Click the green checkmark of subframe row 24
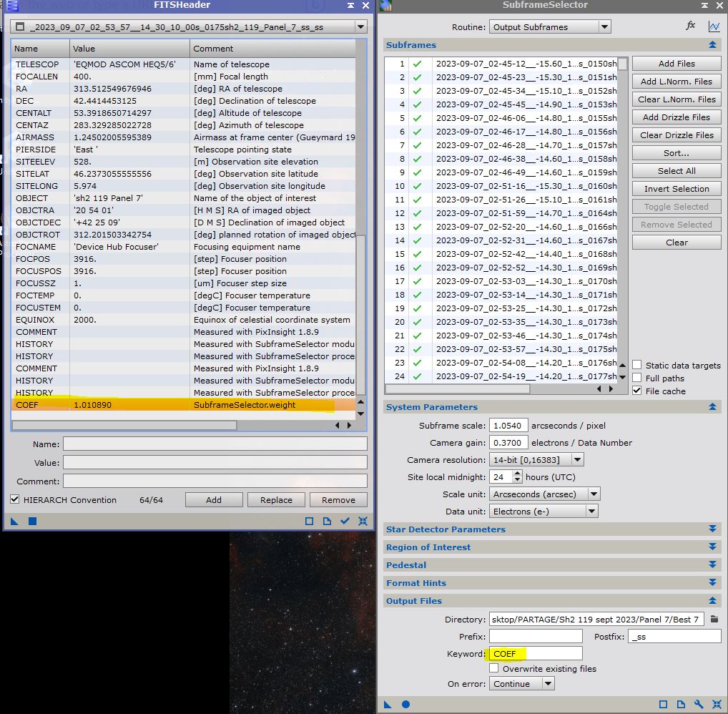Image resolution: width=728 pixels, height=714 pixels. (418, 376)
